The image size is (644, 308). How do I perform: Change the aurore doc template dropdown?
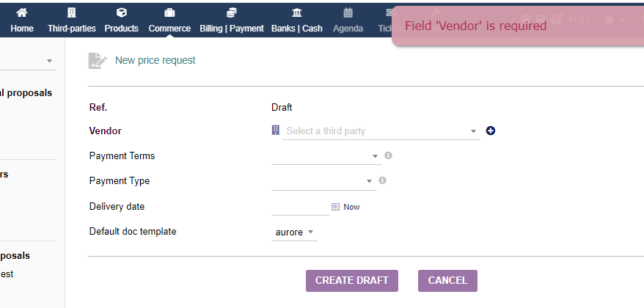(294, 232)
